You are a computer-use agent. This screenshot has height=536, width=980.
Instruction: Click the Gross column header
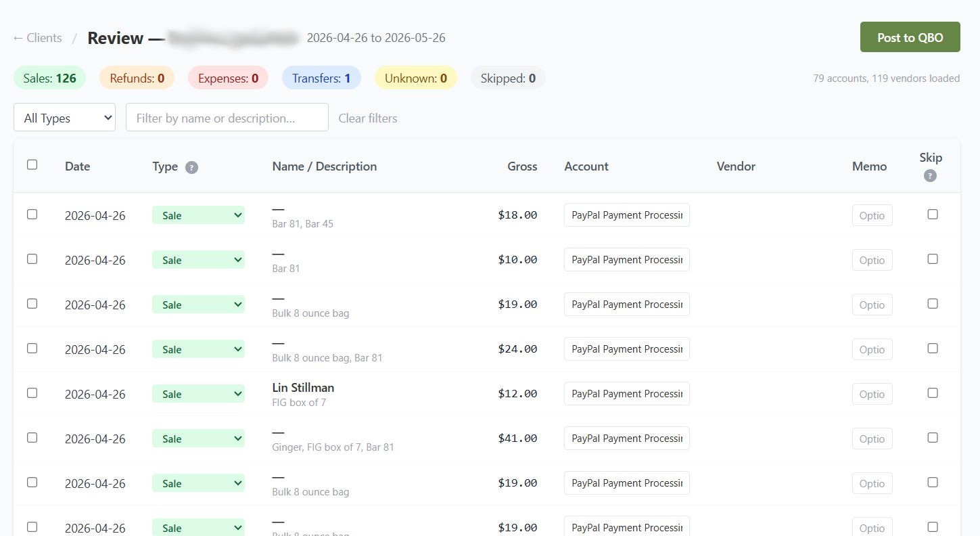(522, 166)
